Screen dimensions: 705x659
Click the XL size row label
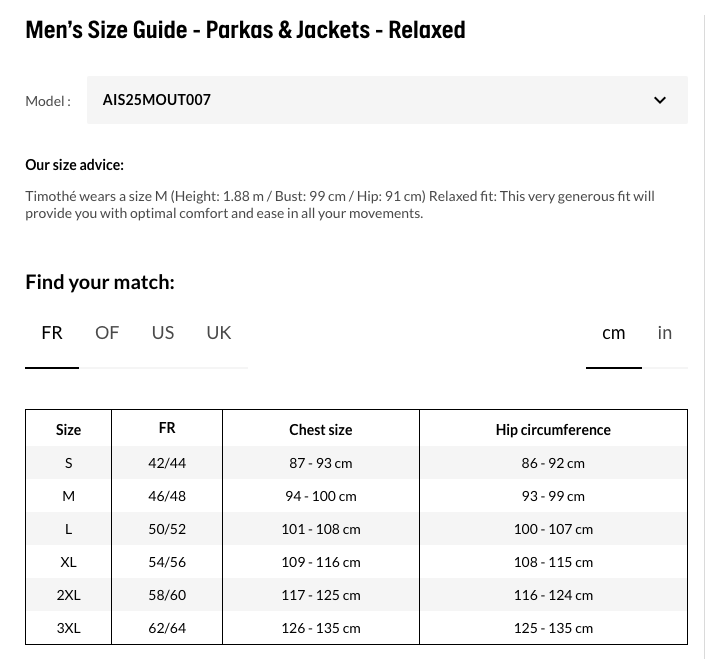pyautogui.click(x=68, y=562)
